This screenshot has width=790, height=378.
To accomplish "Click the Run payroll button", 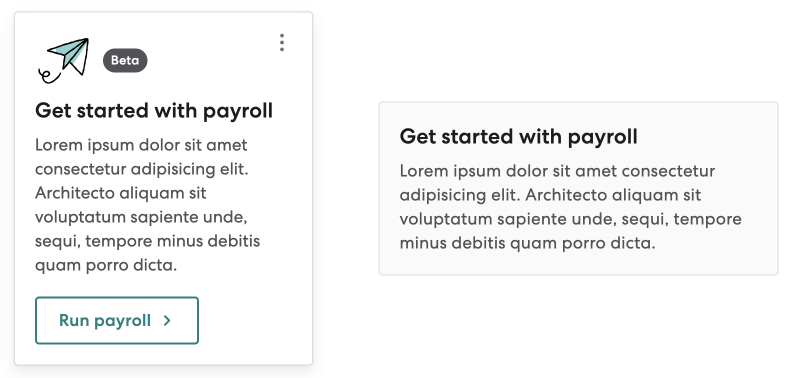I will (x=117, y=321).
